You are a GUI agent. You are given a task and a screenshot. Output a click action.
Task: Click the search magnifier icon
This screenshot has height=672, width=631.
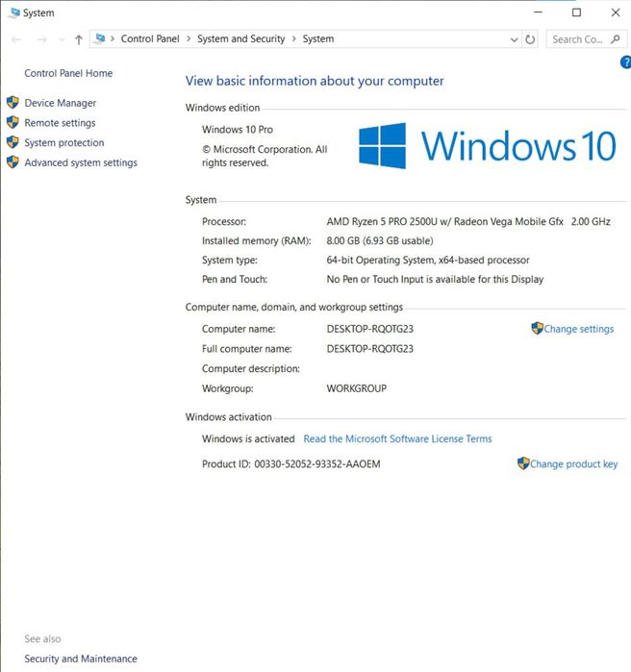[x=616, y=39]
